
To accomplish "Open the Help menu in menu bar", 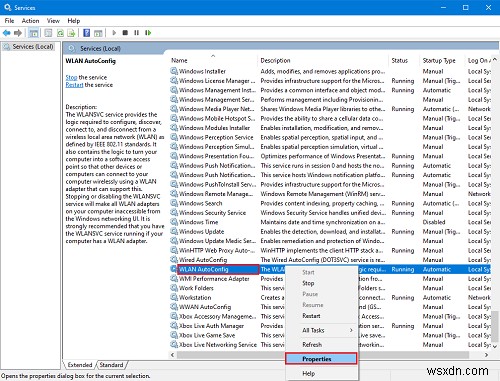I will [74, 21].
